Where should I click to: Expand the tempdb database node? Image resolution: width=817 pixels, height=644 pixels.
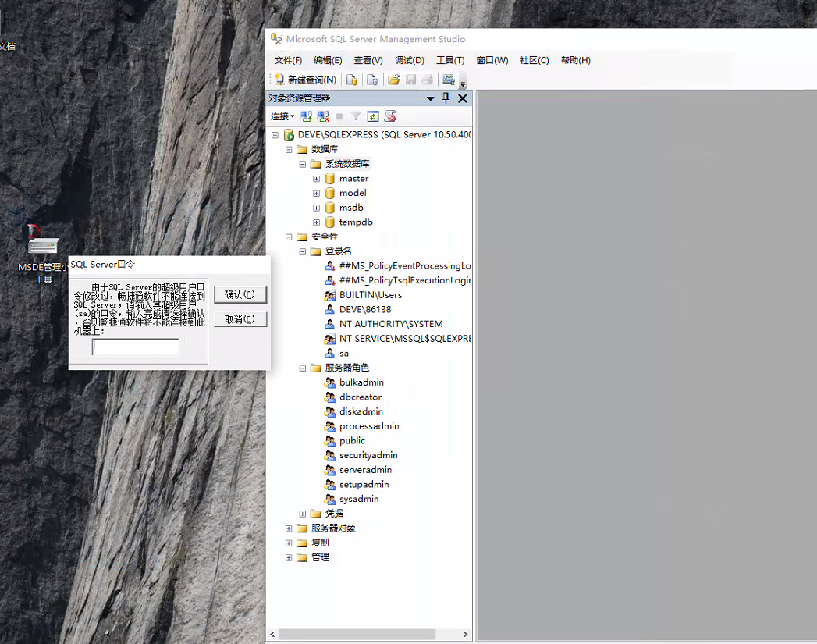[316, 222]
